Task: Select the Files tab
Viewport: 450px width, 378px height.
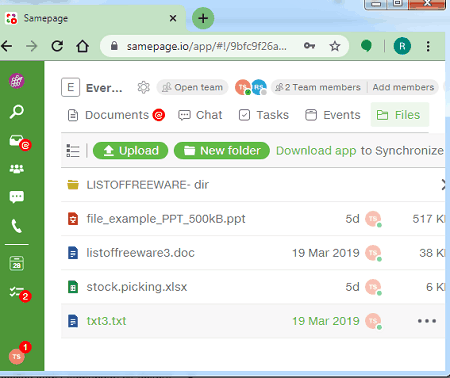Action: 400,115
